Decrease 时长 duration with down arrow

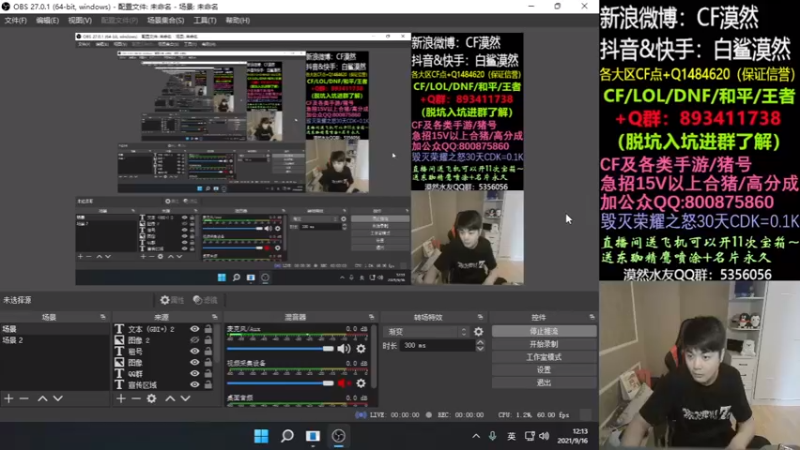pyautogui.click(x=480, y=348)
